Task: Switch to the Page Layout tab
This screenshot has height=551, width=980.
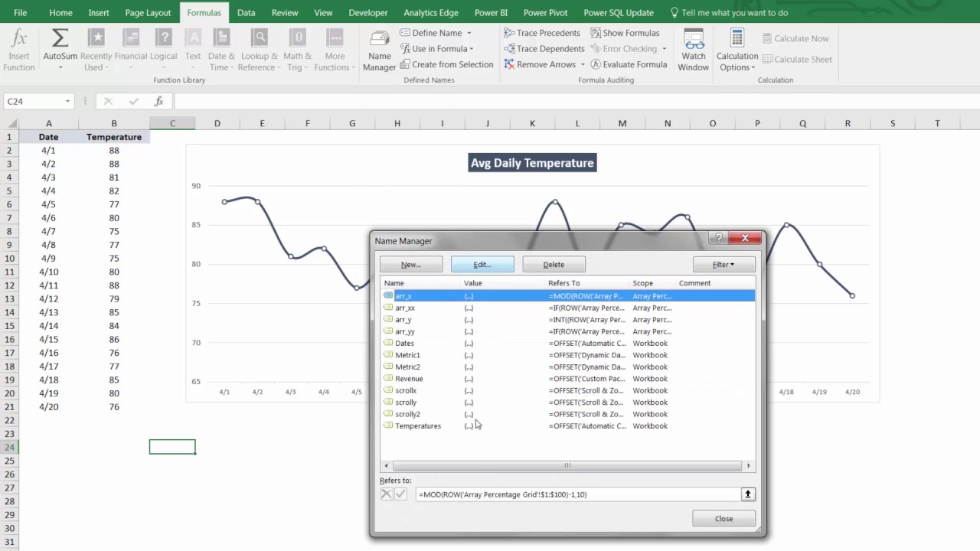Action: tap(148, 13)
